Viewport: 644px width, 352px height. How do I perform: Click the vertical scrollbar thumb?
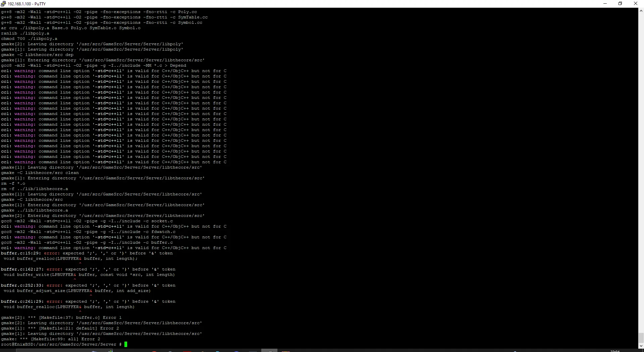(641, 338)
